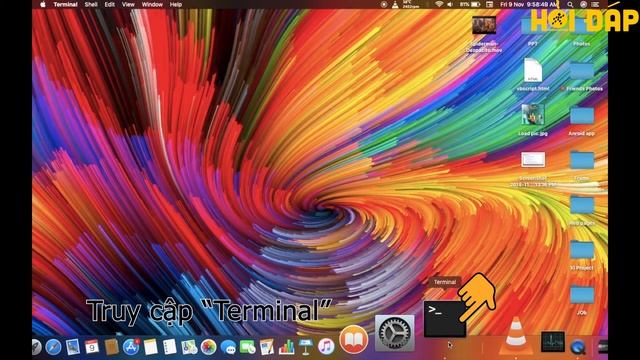Open the Terminal app in the Dock
Image resolution: width=640 pixels, height=360 pixels.
point(445,319)
